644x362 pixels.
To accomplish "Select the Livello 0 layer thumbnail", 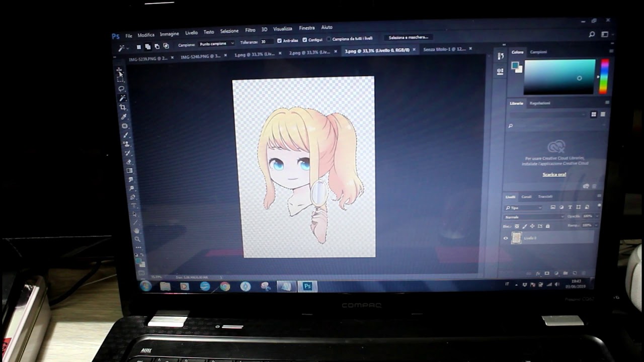I will coord(516,238).
